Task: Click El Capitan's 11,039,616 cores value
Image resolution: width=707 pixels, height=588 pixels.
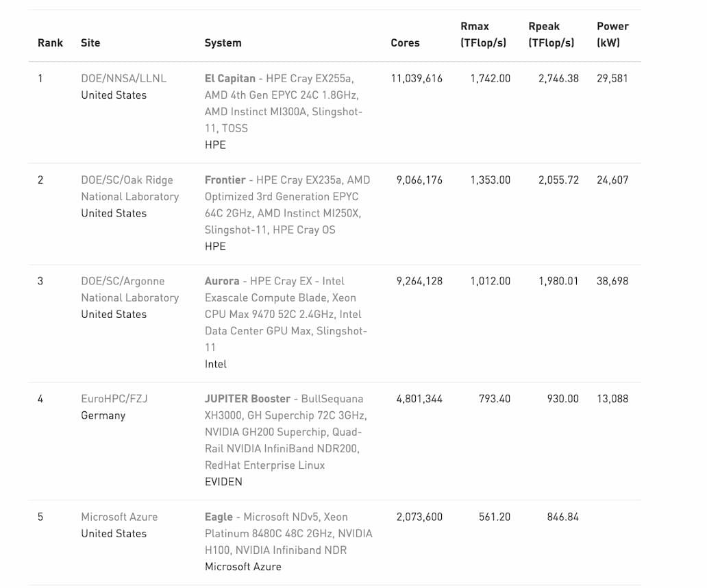Action: [x=417, y=78]
